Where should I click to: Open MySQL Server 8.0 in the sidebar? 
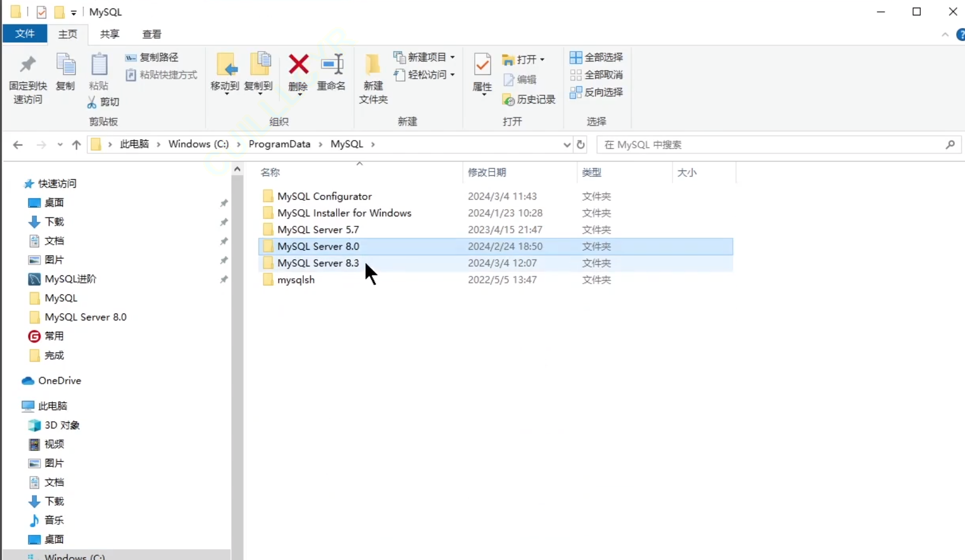[x=78, y=317]
